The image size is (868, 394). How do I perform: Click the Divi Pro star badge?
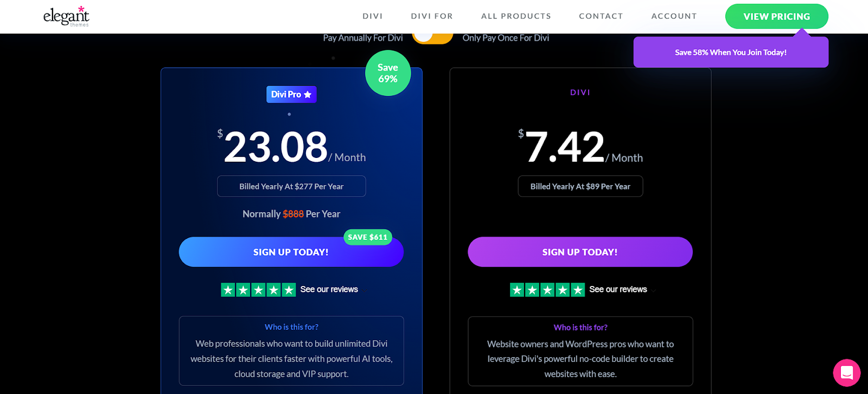[x=291, y=94]
